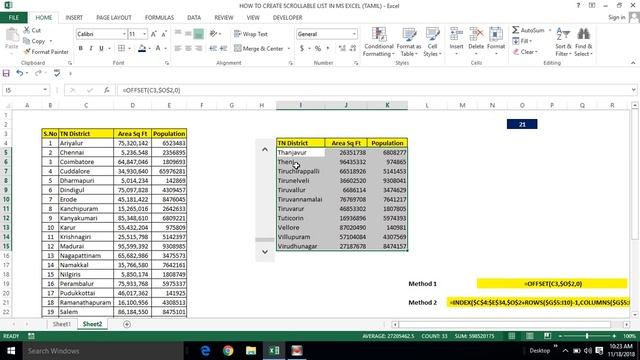Image resolution: width=640 pixels, height=360 pixels.
Task: Click the scroll bar down arrow beside list
Action: 265,252
